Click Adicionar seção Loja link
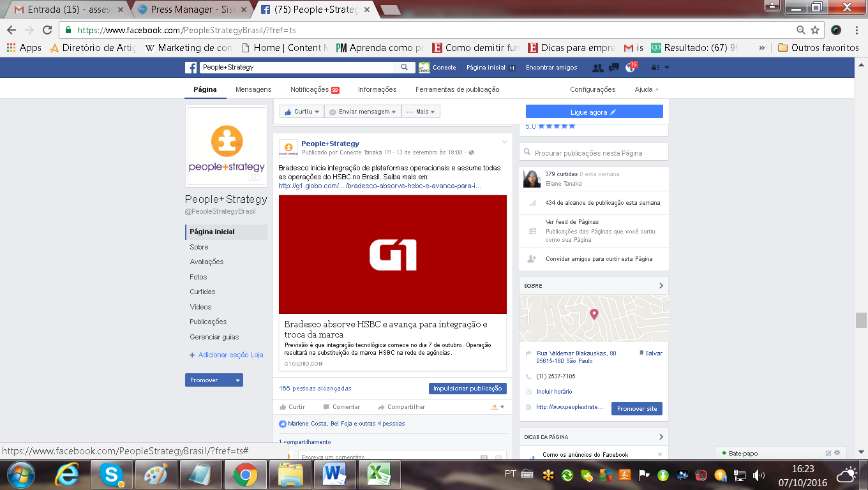Viewport: 868px width, 490px height. (x=226, y=355)
